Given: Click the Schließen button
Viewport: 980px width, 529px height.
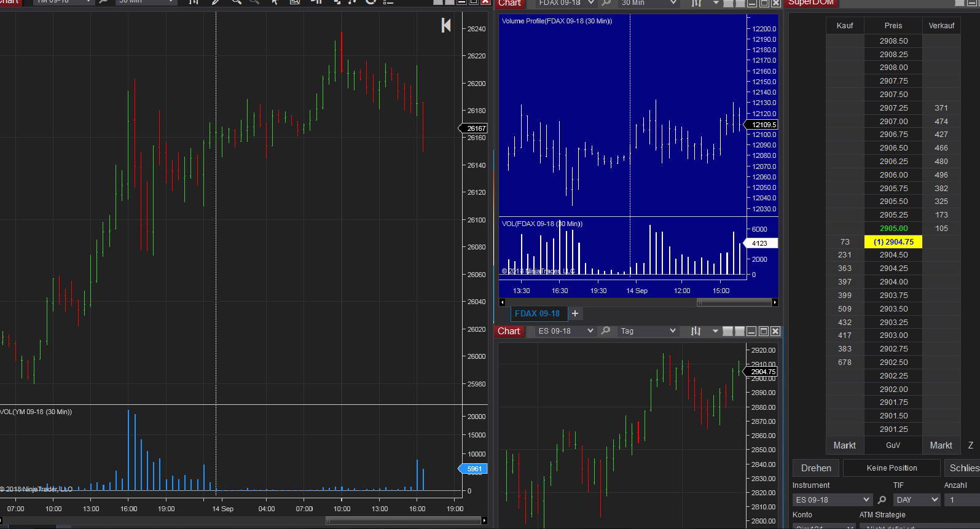Looking at the screenshot, I should (963, 468).
